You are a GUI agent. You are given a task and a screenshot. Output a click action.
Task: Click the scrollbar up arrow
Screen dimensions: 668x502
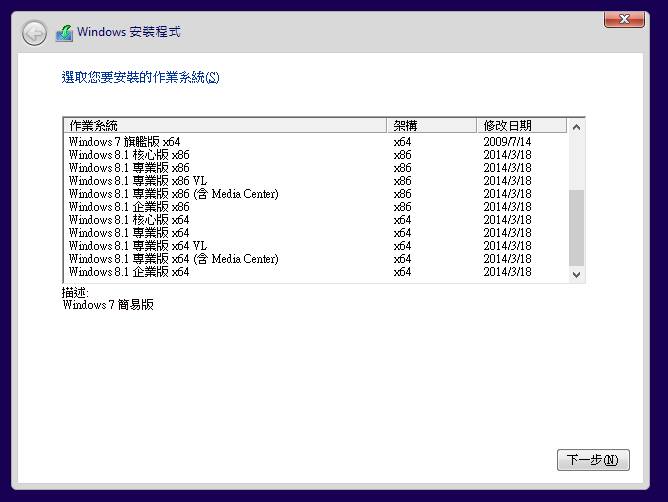pyautogui.click(x=576, y=127)
